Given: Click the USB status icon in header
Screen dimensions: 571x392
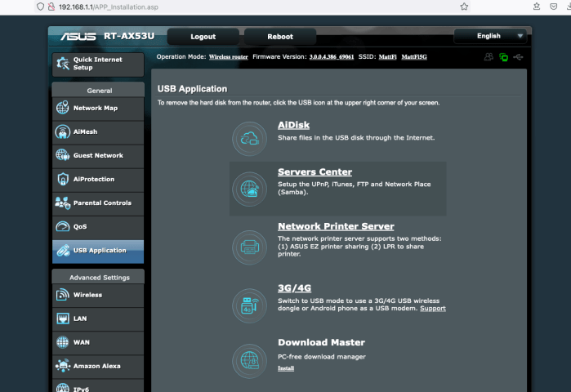Looking at the screenshot, I should click(518, 57).
